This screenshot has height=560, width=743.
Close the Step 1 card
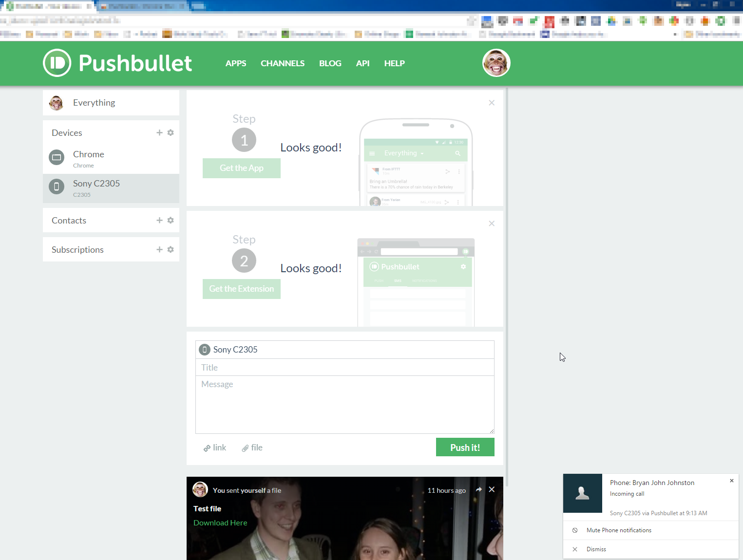pyautogui.click(x=492, y=103)
